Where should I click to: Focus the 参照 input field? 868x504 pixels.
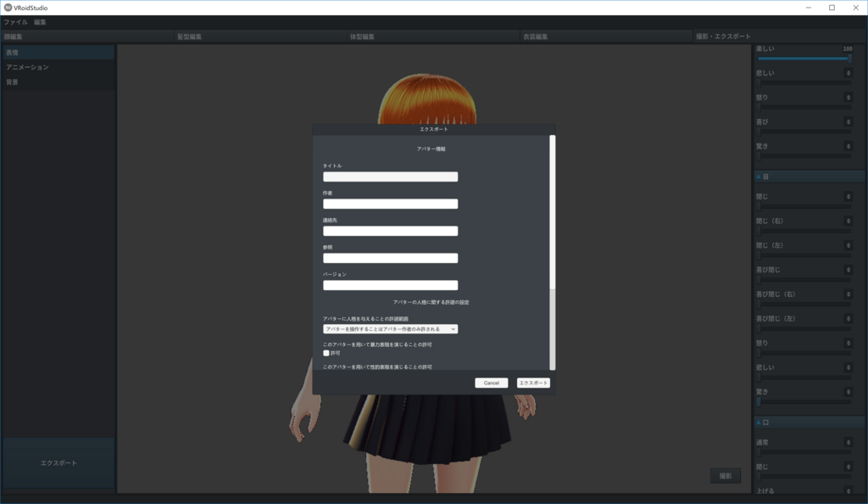[390, 258]
